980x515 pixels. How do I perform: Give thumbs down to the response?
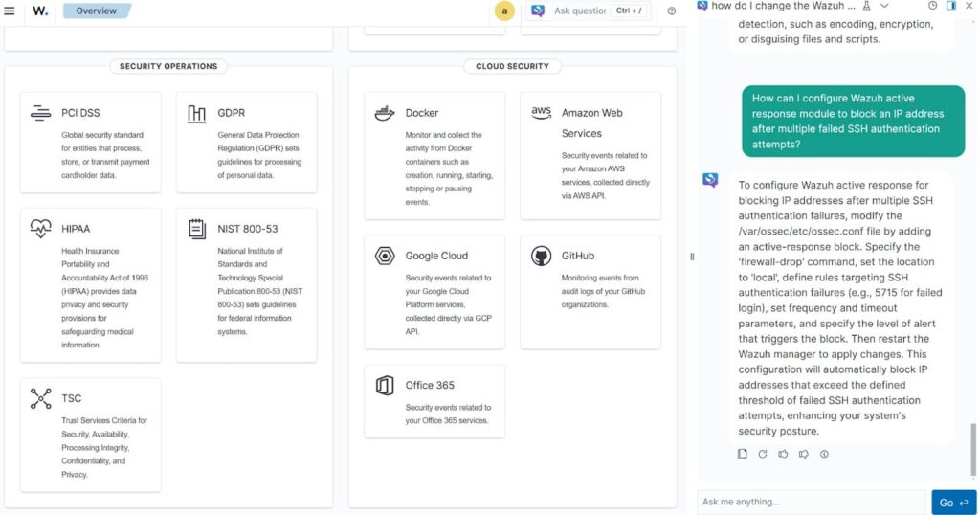point(804,454)
